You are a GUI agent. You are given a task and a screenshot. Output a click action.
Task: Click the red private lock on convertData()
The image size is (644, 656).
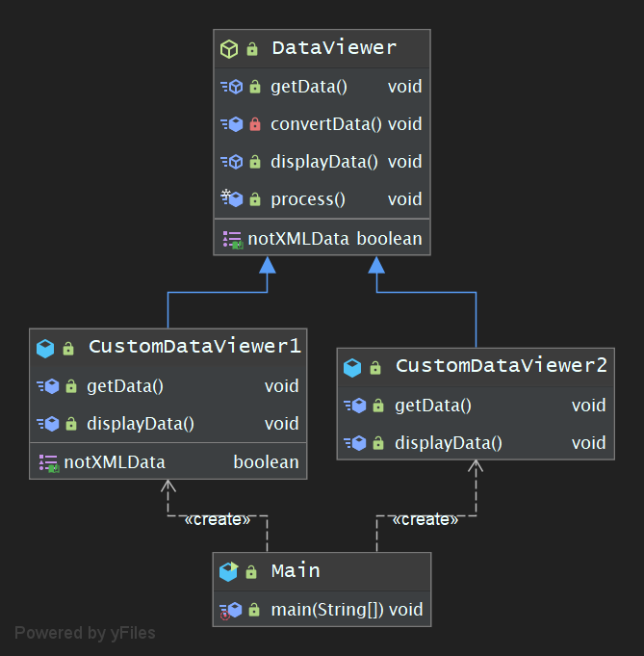click(255, 124)
